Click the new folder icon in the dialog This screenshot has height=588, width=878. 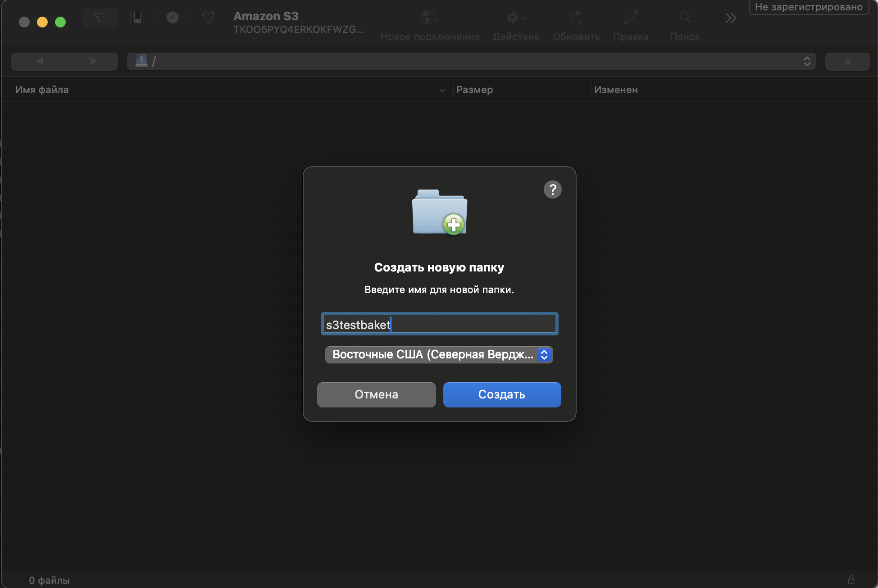click(x=440, y=212)
